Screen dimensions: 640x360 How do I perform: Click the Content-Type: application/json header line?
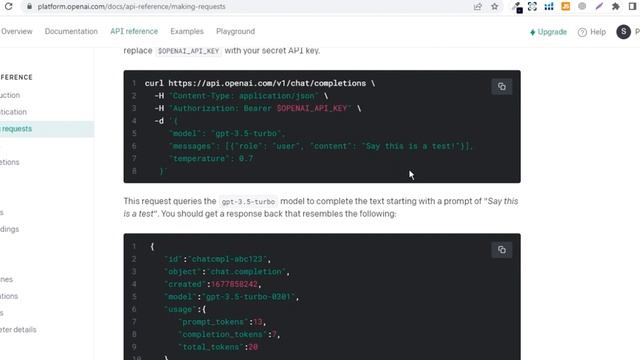coord(241,96)
